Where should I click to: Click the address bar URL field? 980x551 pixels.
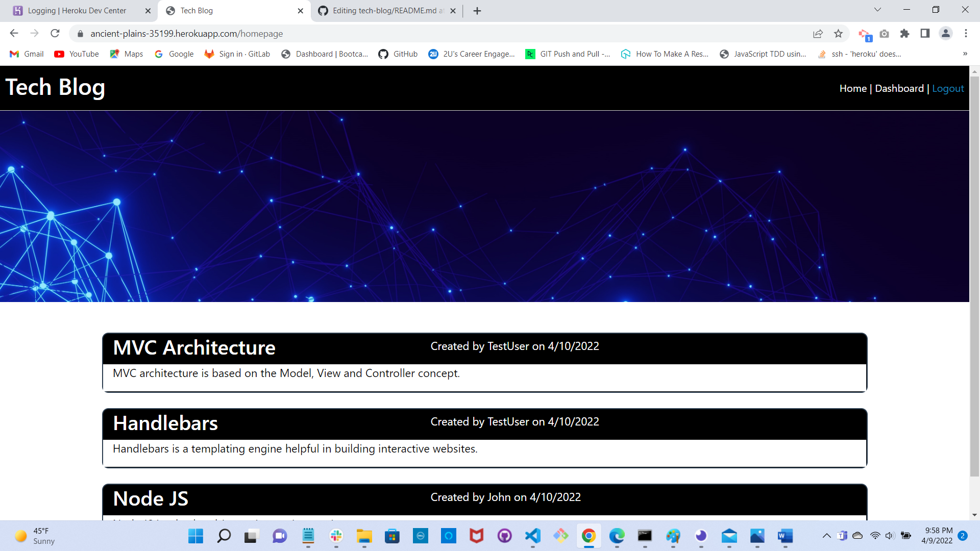click(x=204, y=33)
